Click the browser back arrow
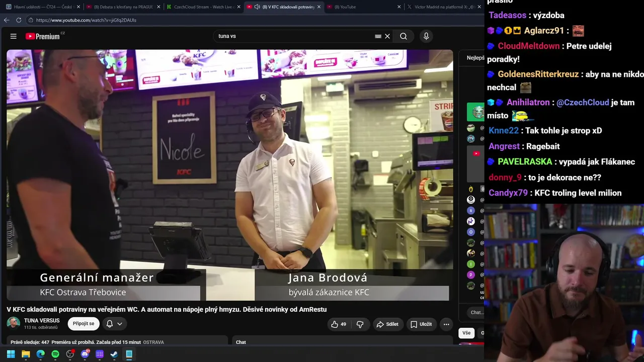Screen dimensions: 644x362 pyautogui.click(x=7, y=20)
